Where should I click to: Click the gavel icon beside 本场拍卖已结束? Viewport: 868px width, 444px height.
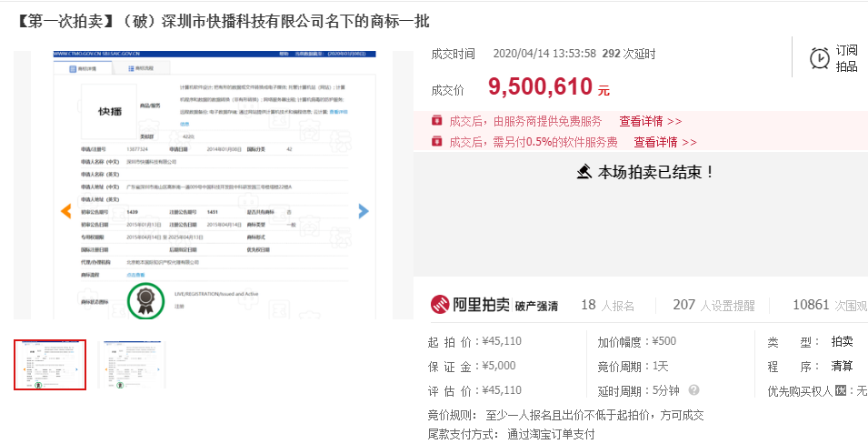click(x=584, y=172)
